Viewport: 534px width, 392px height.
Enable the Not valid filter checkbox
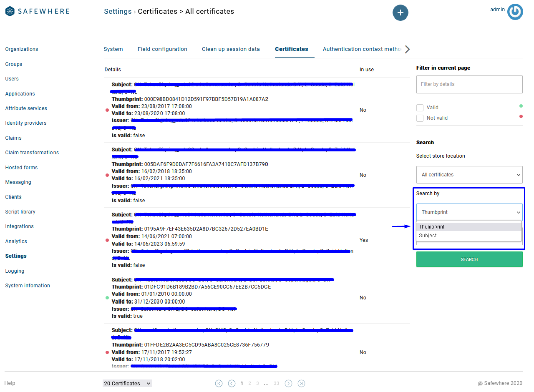tap(420, 118)
